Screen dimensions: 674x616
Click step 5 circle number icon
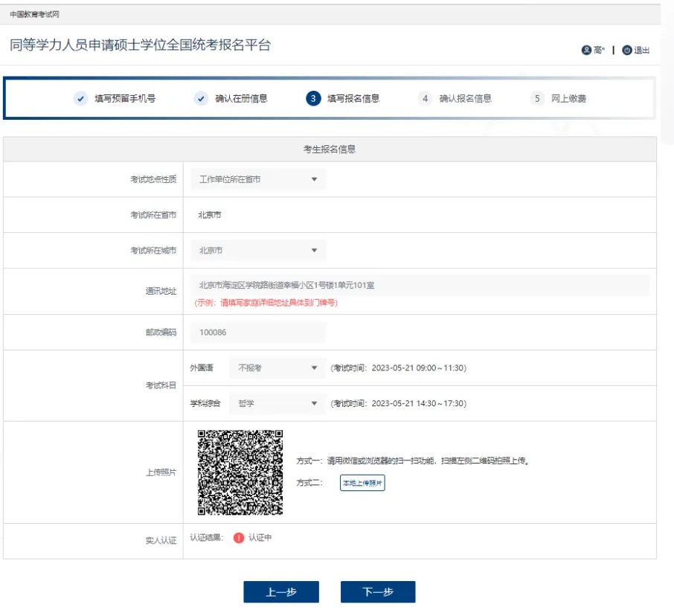point(537,99)
